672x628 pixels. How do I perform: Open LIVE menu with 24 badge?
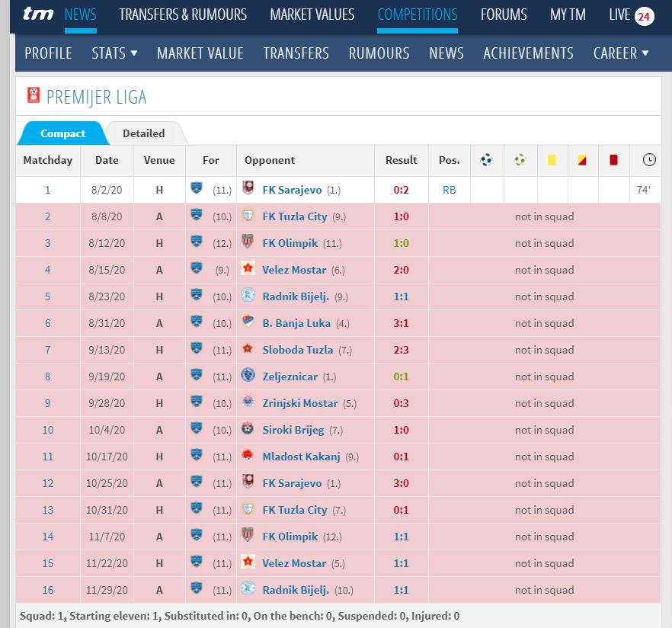click(632, 15)
